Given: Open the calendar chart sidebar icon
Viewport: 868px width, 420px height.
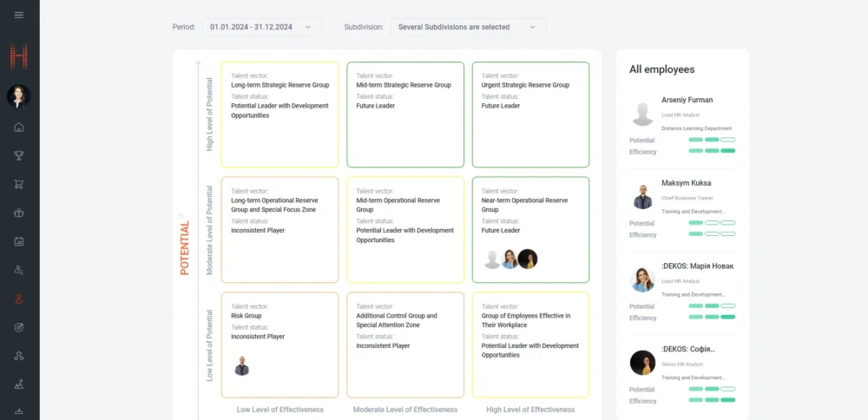Looking at the screenshot, I should coord(19,241).
